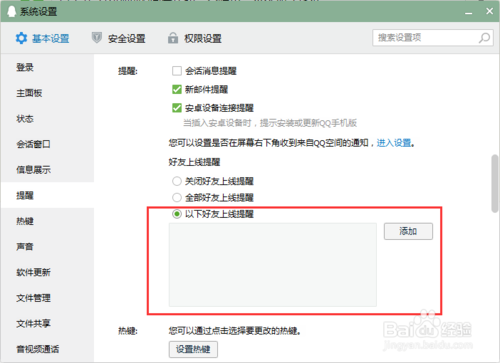Select the 以下好友上线提醒 radio button

click(177, 214)
